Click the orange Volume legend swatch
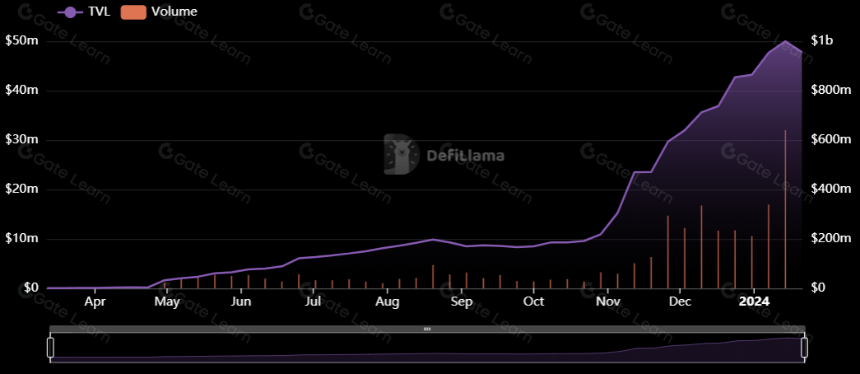Screen dimensions: 860x374 (x=133, y=12)
